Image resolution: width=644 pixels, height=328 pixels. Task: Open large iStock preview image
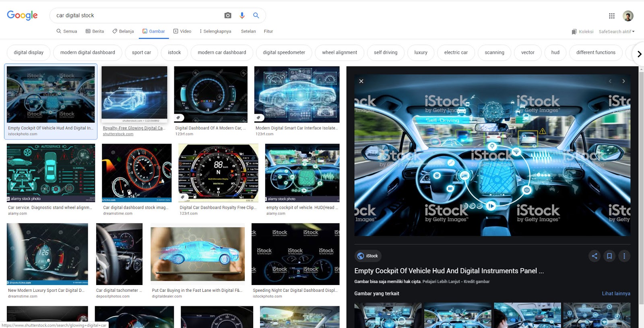click(493, 155)
